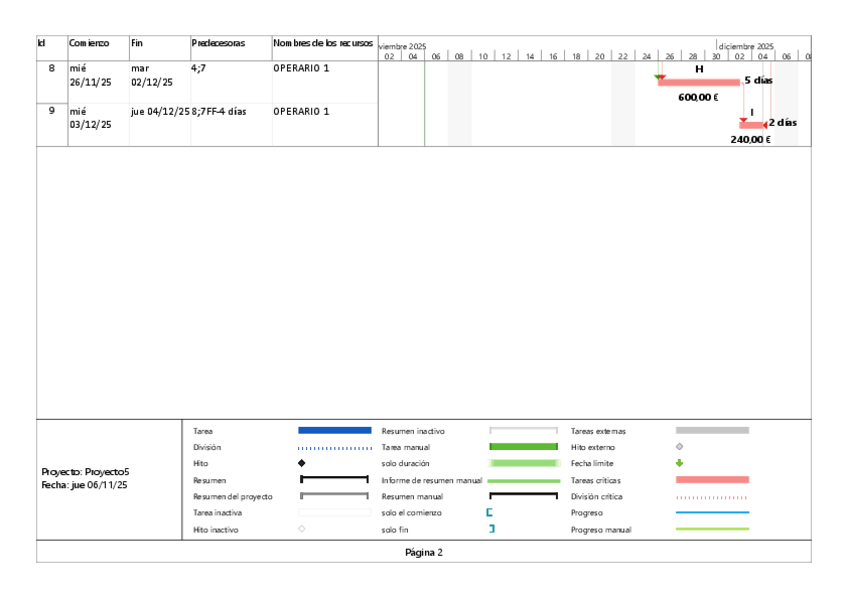Image resolution: width=848 pixels, height=599 pixels.
Task: Click the green Tarea manual legend bar
Action: 524,447
